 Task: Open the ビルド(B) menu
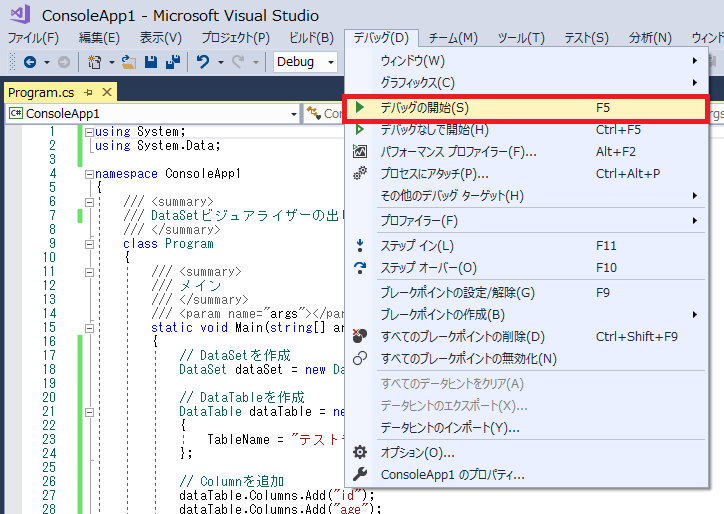pos(311,37)
